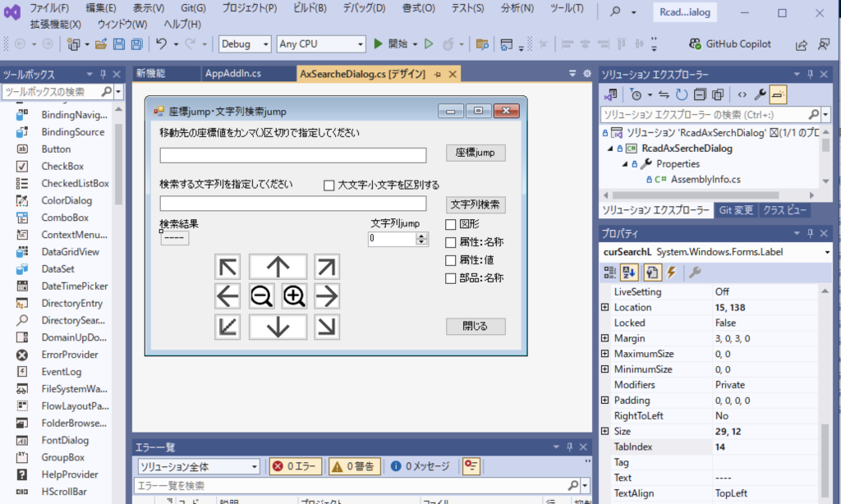Open the curSearchL object selector dropdown

pyautogui.click(x=827, y=252)
